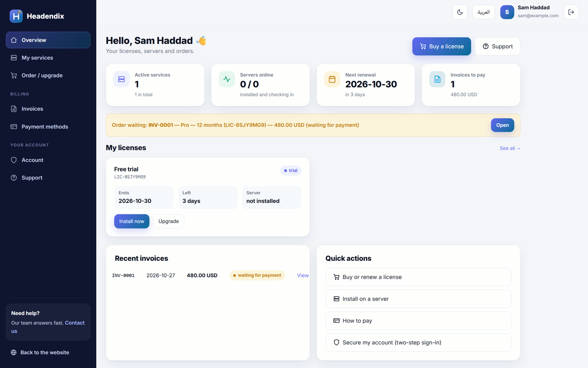The image size is (588, 368).
Task: Click the trial status badge
Action: click(x=291, y=170)
